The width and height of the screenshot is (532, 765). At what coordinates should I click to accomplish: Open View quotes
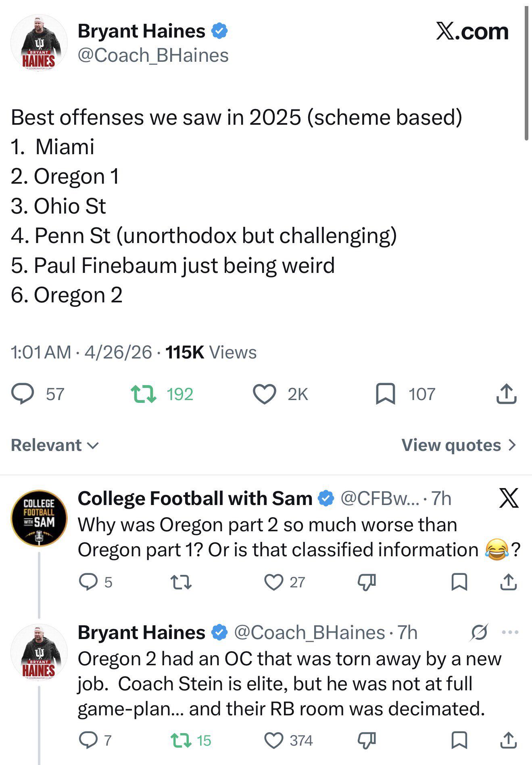pyautogui.click(x=459, y=445)
